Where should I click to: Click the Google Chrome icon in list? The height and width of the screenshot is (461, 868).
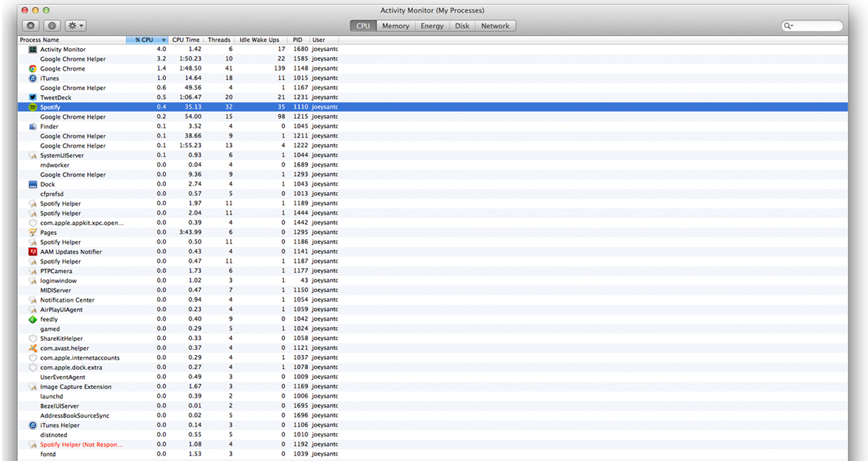coord(32,68)
